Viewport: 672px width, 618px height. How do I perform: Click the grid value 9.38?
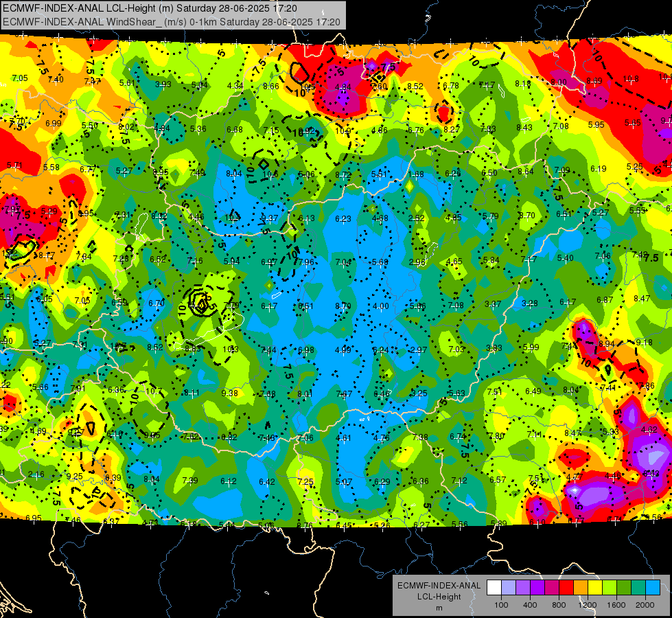coord(230,393)
